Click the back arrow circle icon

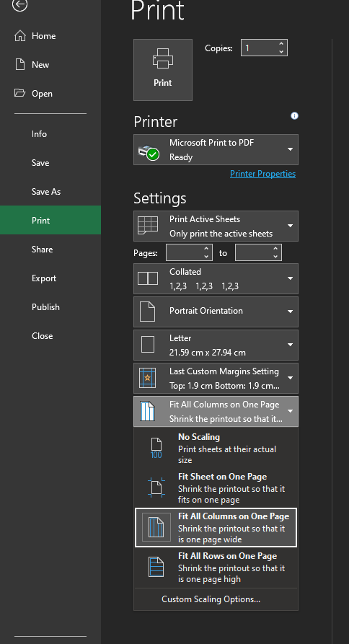click(19, 4)
